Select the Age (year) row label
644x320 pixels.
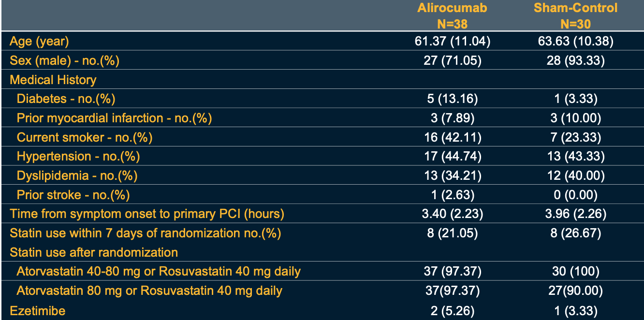(39, 42)
